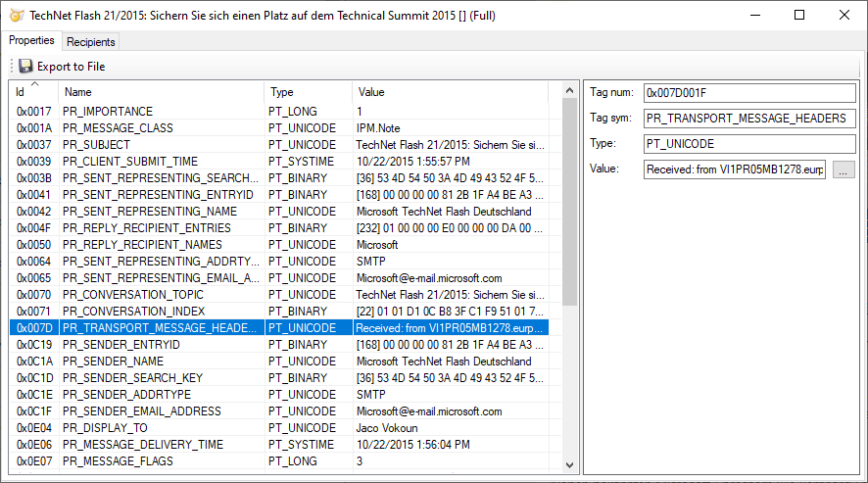868x483 pixels.
Task: Click the PT_LONG type in PR_IMPORTANCE row
Action: 293,112
